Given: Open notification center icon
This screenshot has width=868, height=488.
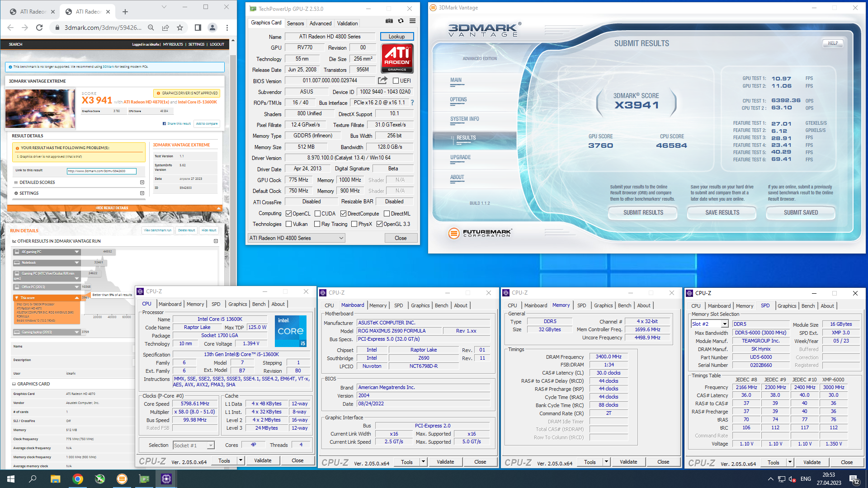Looking at the screenshot, I should tap(854, 479).
